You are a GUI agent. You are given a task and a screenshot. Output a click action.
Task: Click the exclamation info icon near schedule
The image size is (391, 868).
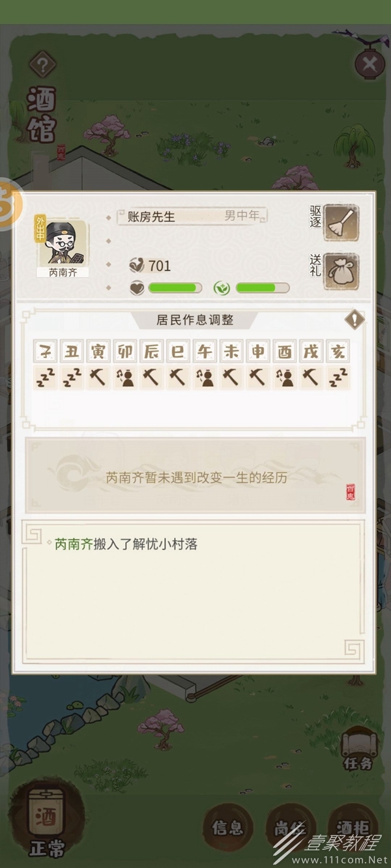[355, 320]
